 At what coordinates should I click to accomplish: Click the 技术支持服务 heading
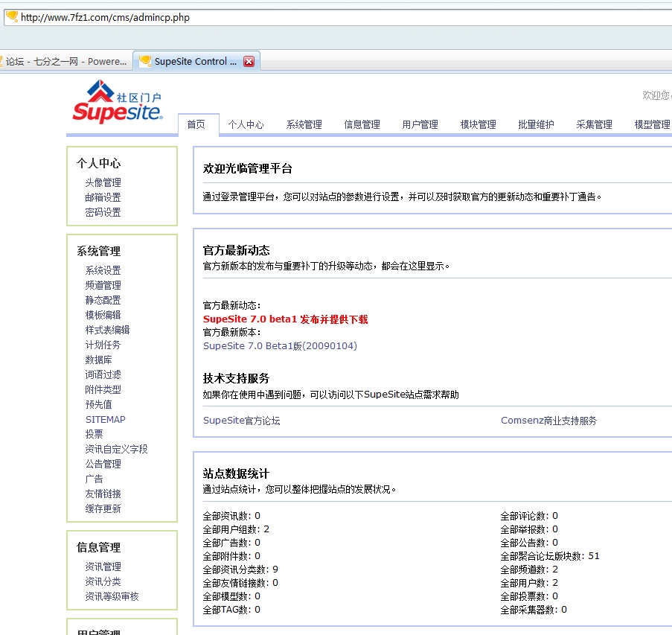(236, 379)
